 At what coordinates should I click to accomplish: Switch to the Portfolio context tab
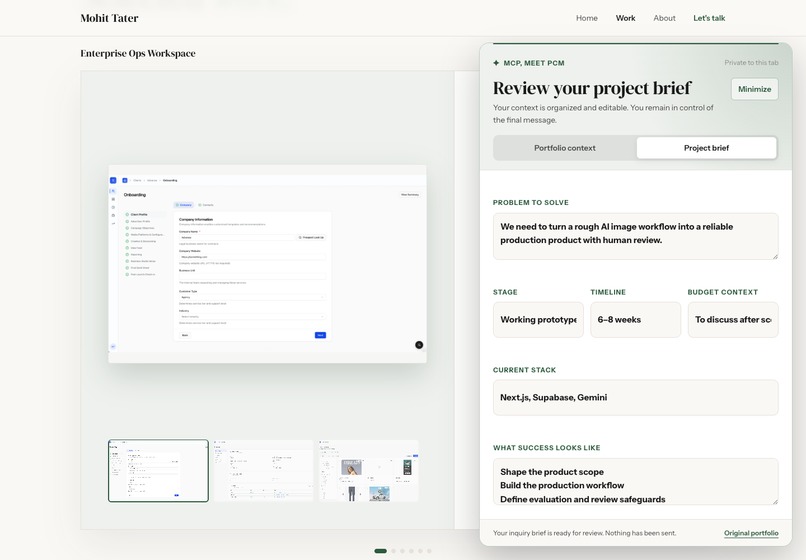click(x=564, y=148)
